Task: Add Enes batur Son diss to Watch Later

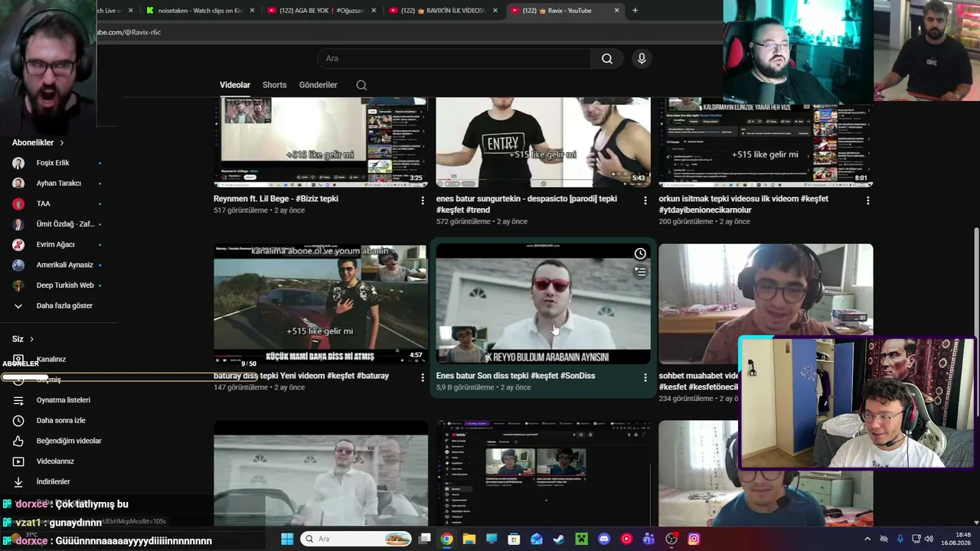Action: [x=640, y=254]
